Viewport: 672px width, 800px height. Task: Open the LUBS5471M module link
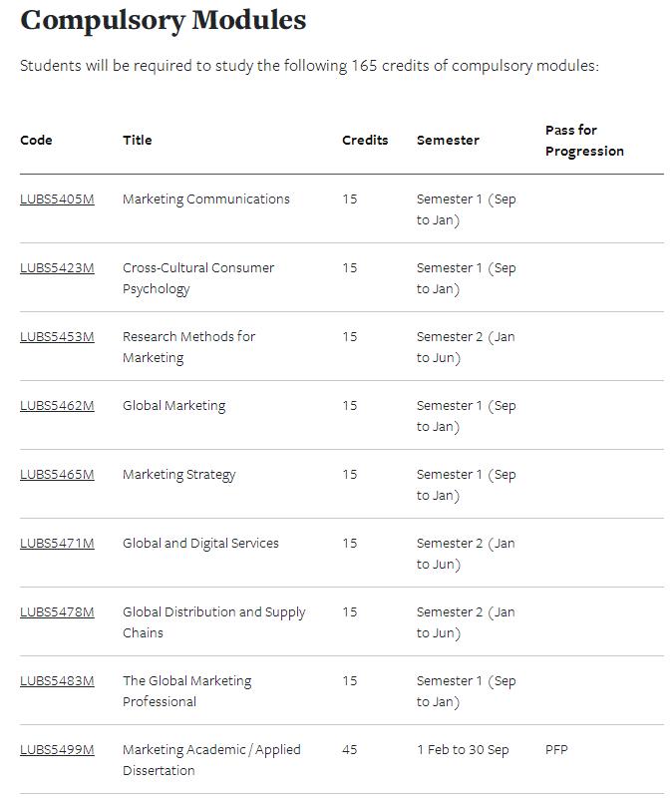[x=57, y=544]
